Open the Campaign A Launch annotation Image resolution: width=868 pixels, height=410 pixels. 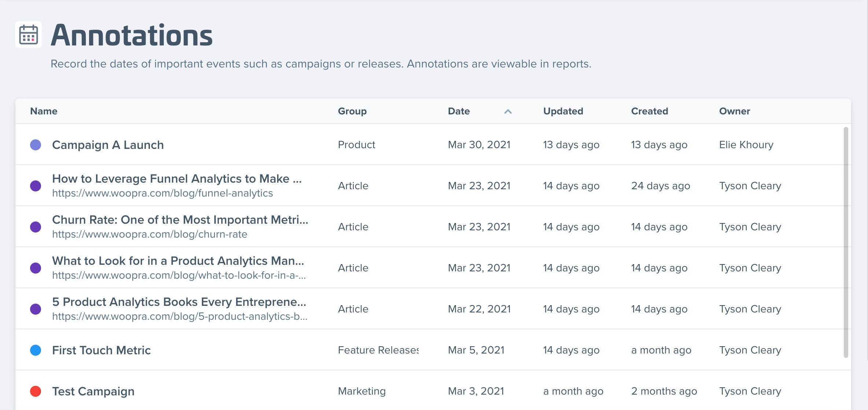108,145
